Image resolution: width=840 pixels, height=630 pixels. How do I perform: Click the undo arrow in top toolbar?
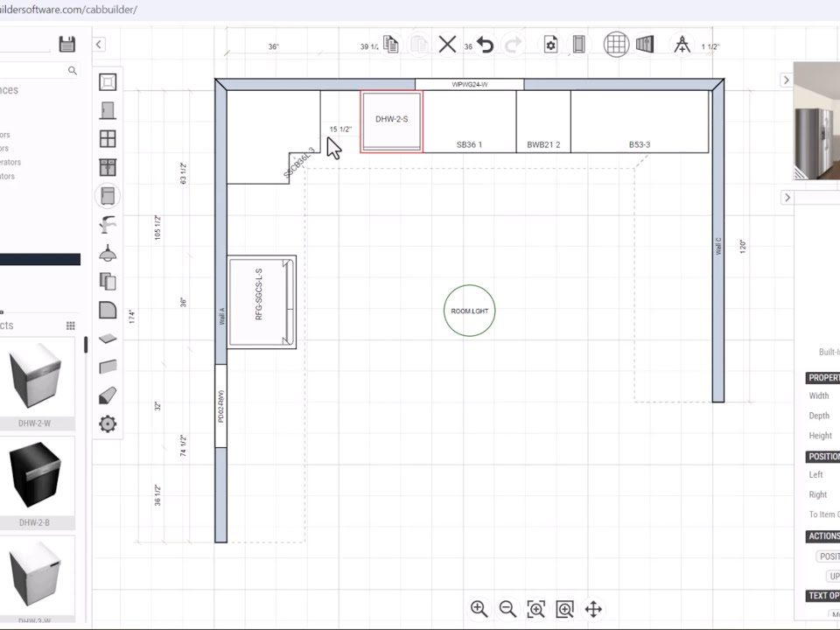[x=485, y=45]
